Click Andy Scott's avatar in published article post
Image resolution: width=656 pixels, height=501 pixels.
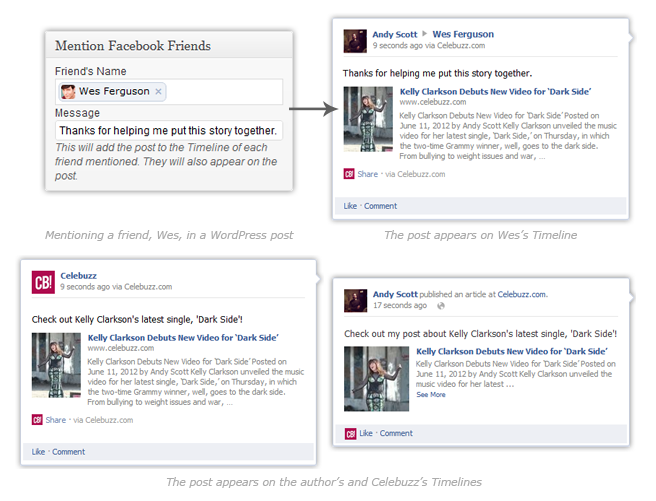point(355,299)
